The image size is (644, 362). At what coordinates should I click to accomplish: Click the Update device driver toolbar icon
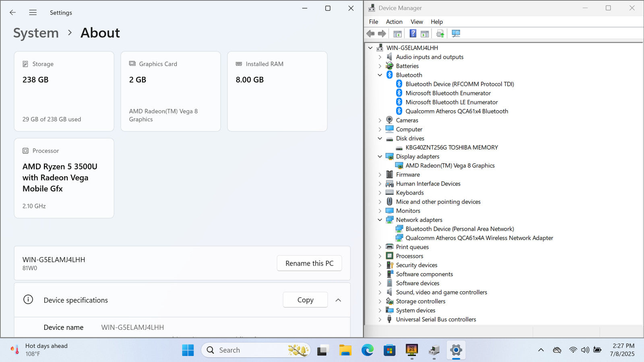(x=440, y=34)
